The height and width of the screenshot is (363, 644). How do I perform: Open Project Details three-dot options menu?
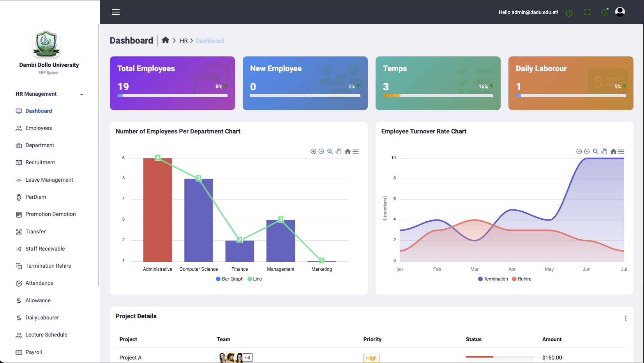click(626, 318)
